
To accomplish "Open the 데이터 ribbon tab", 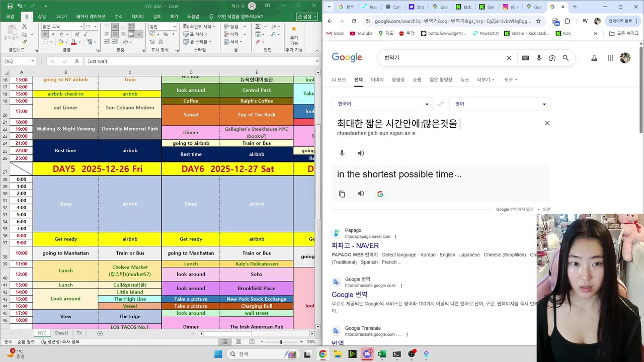I will pos(137,17).
